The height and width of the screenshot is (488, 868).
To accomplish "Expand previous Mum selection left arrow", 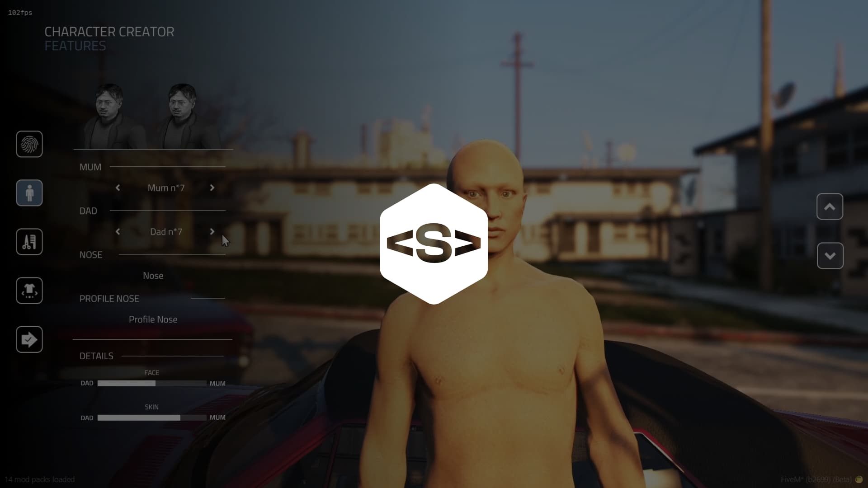I will [x=118, y=187].
